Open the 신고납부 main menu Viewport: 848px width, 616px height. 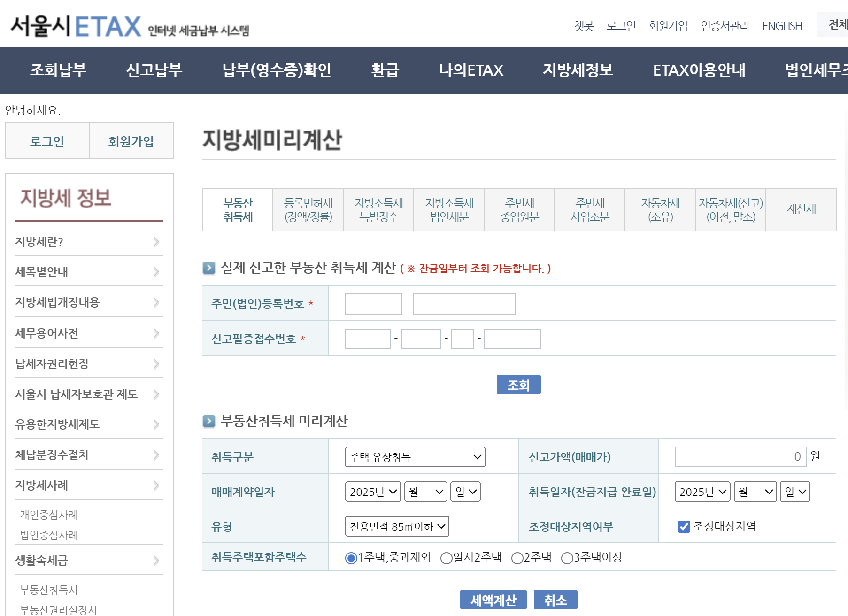pyautogui.click(x=154, y=70)
